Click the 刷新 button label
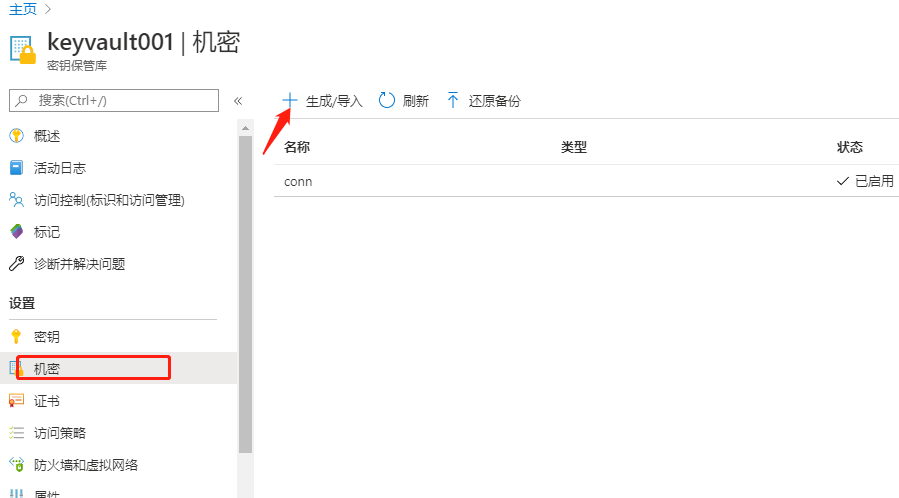 tap(416, 101)
